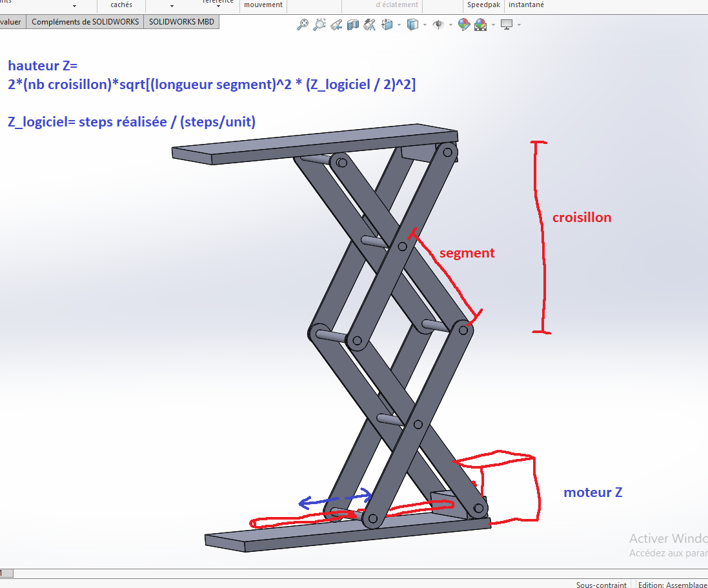Select the Zoom to Area tool
Screen dimensions: 708x588
(319, 25)
